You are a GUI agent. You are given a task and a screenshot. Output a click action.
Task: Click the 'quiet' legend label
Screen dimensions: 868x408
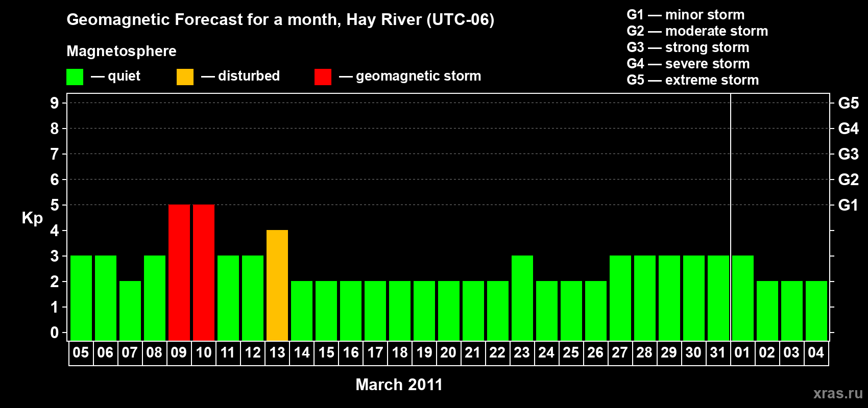[x=124, y=76]
